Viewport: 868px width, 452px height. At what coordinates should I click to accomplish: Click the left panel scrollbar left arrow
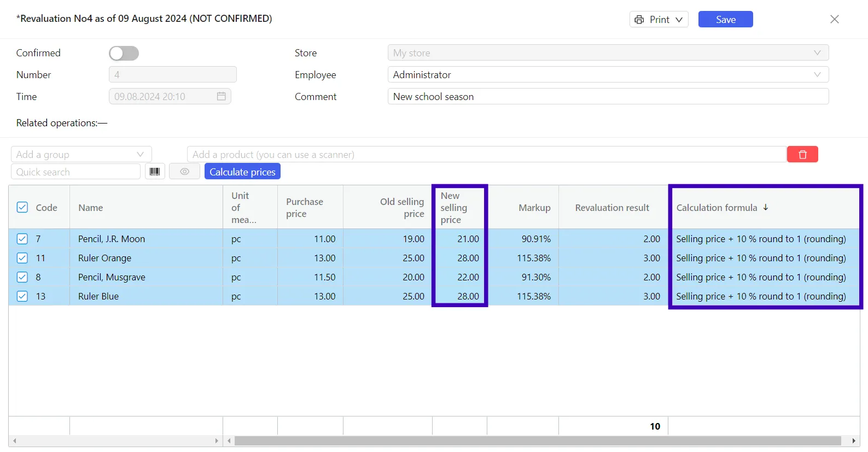pos(14,441)
